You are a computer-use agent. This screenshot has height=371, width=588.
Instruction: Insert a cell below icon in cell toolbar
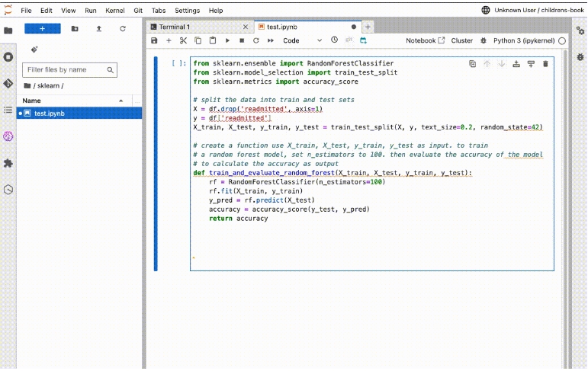(531, 64)
